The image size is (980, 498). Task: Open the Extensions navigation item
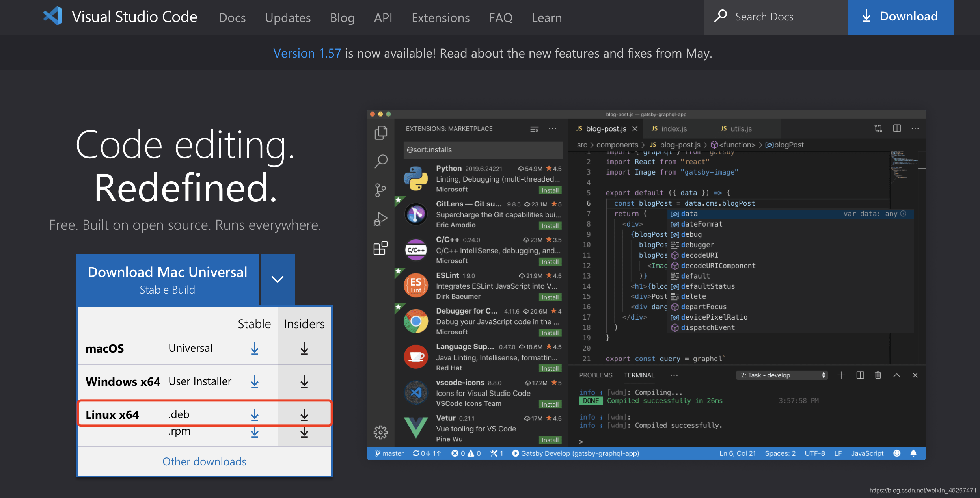tap(440, 18)
